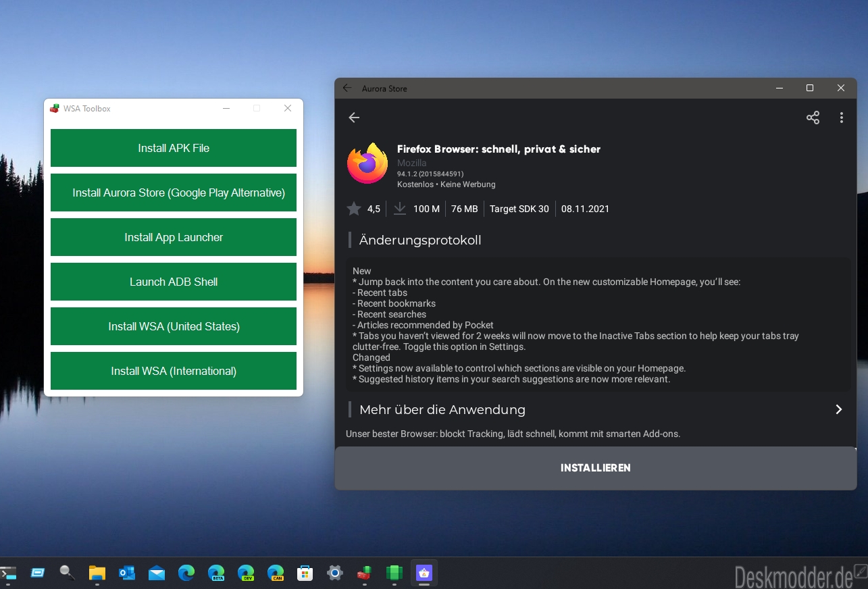Click Install Aurora Store (Google Play Alternative)

pyautogui.click(x=174, y=193)
